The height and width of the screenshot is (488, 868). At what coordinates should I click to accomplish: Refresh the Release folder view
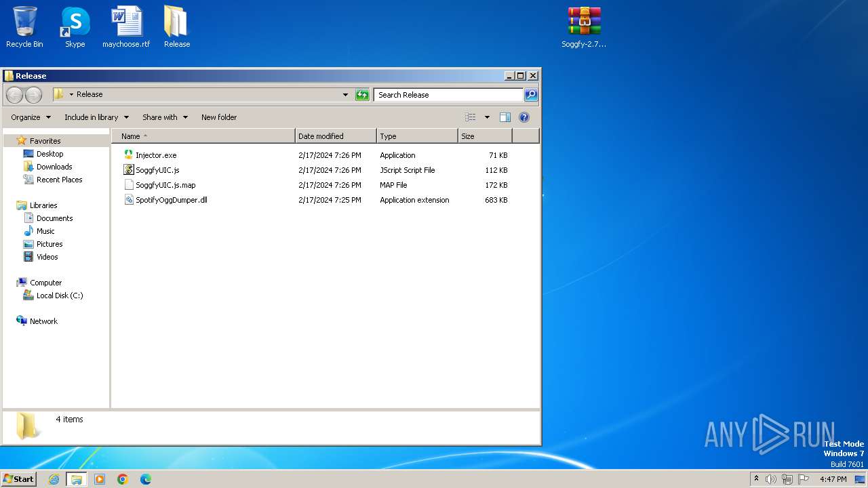pyautogui.click(x=362, y=95)
